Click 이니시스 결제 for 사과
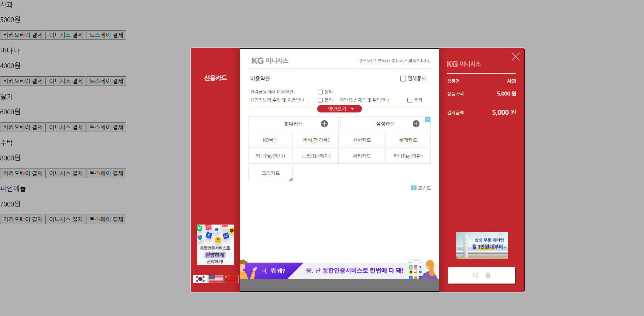The height and width of the screenshot is (316, 644). 66,35
